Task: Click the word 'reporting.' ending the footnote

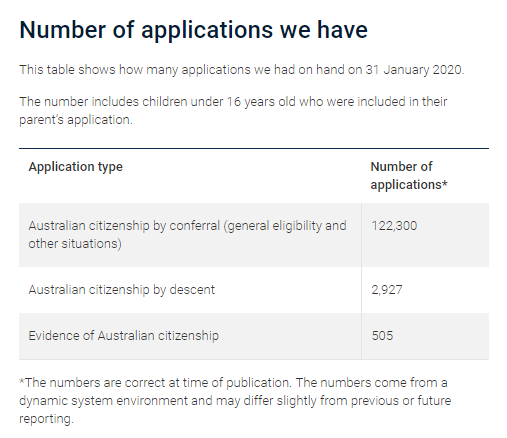Action: 46,419
